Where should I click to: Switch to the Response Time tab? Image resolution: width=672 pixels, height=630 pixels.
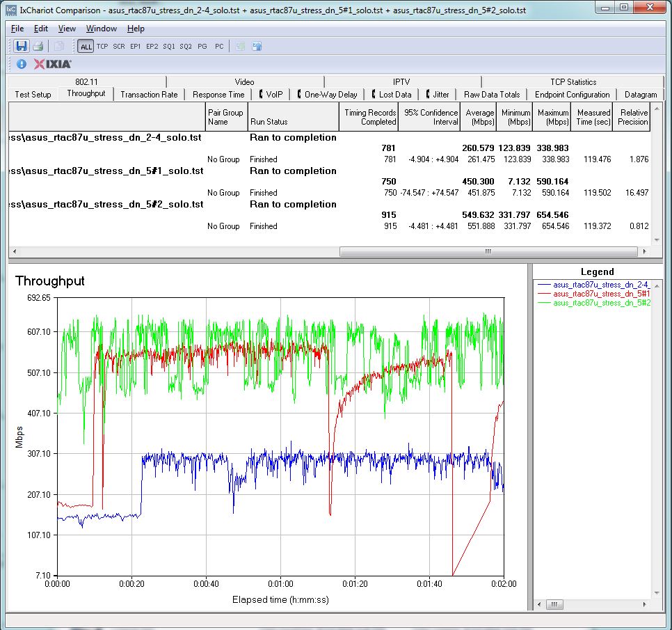click(x=218, y=95)
